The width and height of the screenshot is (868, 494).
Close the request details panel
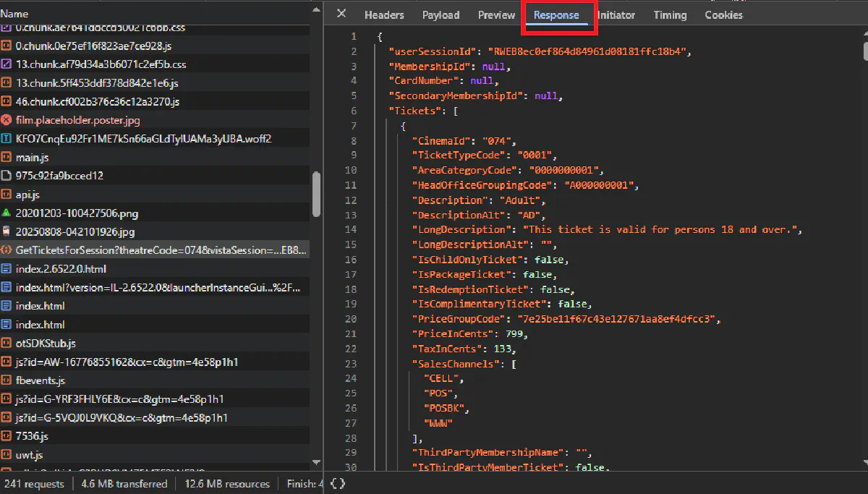(x=341, y=14)
